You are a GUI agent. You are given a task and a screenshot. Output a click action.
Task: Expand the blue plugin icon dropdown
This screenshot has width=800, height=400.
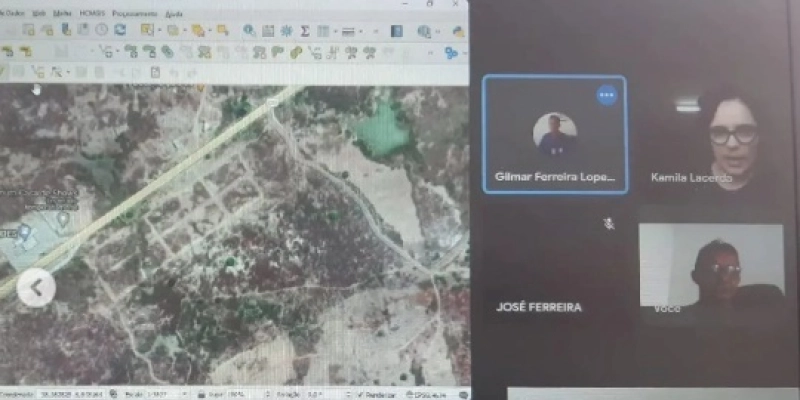(464, 53)
